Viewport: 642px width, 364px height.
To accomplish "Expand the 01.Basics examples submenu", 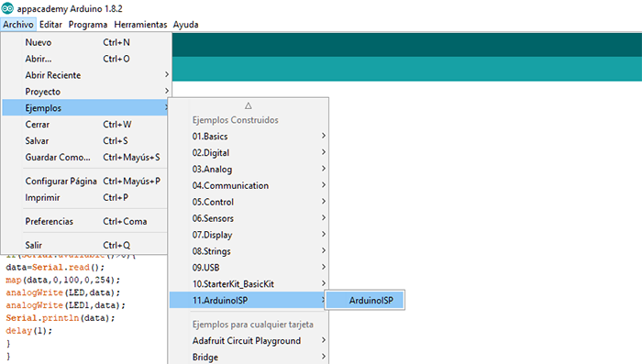I will coord(249,137).
